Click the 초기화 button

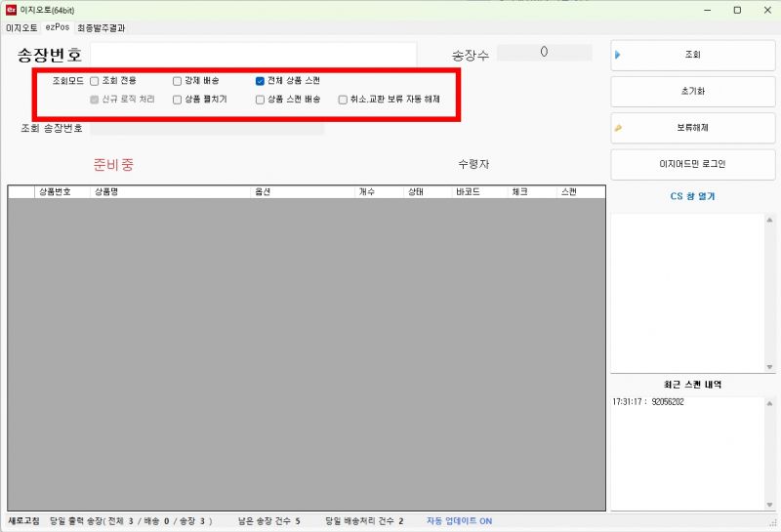693,92
